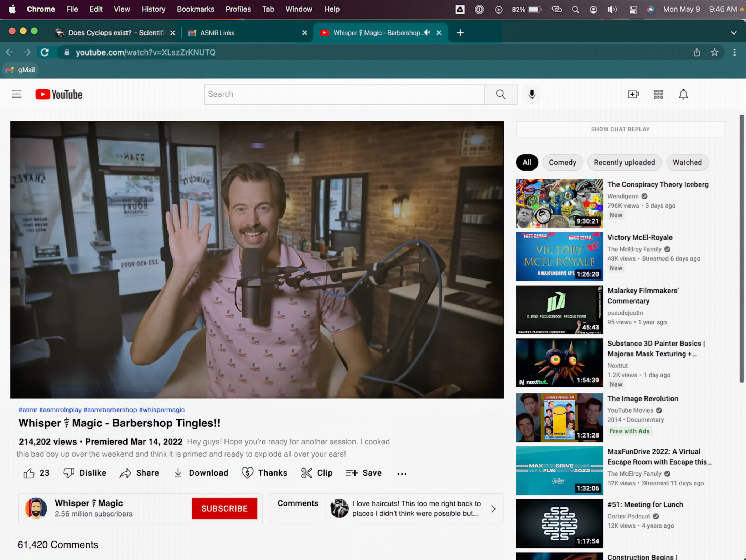Expand comments with the chevron arrow

coord(493,509)
